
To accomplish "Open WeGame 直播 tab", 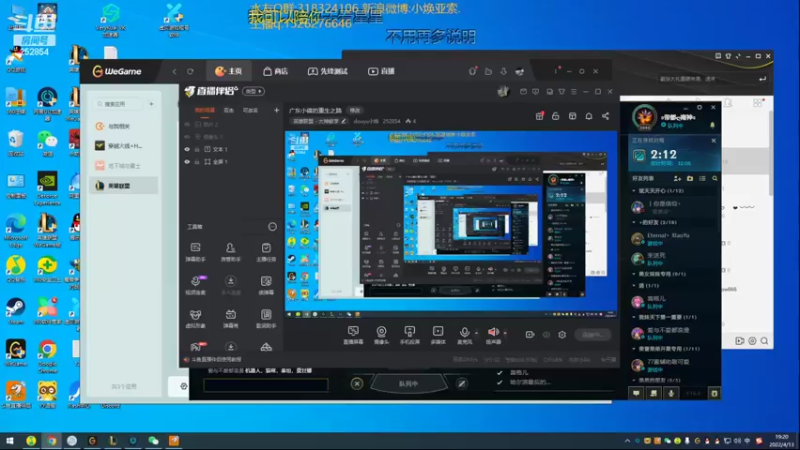I will pyautogui.click(x=382, y=71).
